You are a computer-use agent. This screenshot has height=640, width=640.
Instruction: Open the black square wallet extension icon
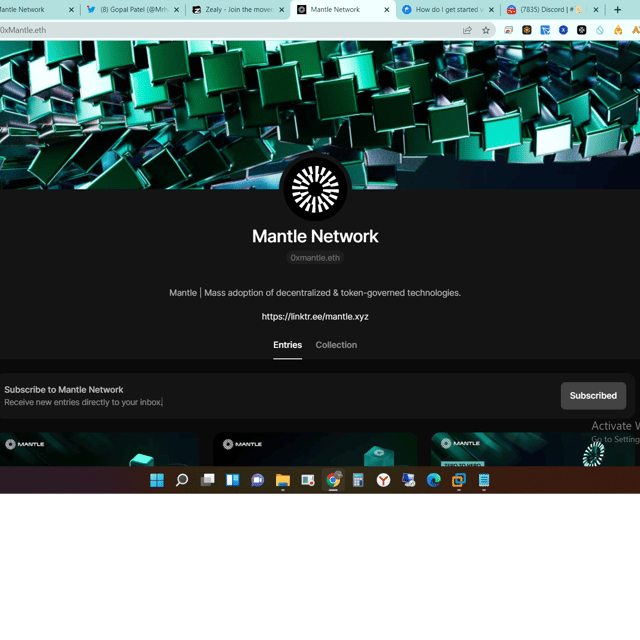point(582,30)
